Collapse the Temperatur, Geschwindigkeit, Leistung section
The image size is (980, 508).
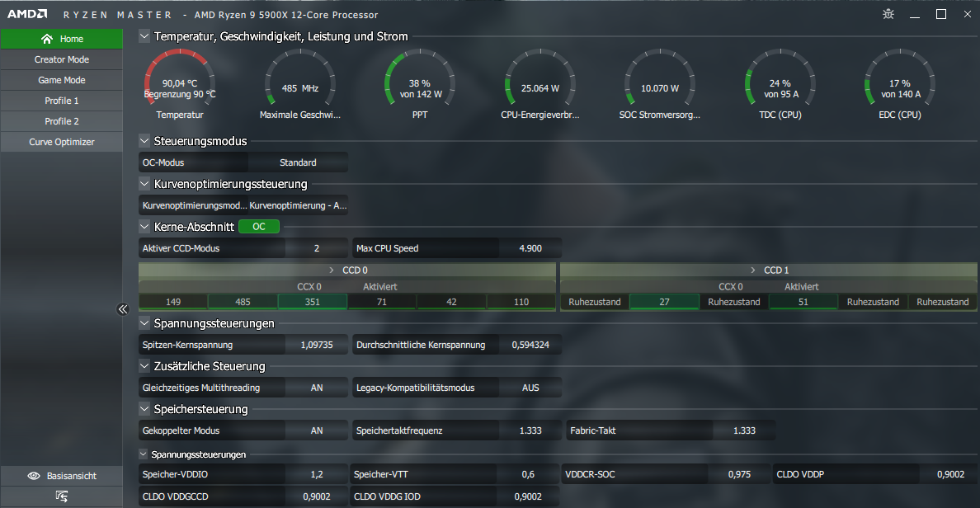pyautogui.click(x=144, y=36)
